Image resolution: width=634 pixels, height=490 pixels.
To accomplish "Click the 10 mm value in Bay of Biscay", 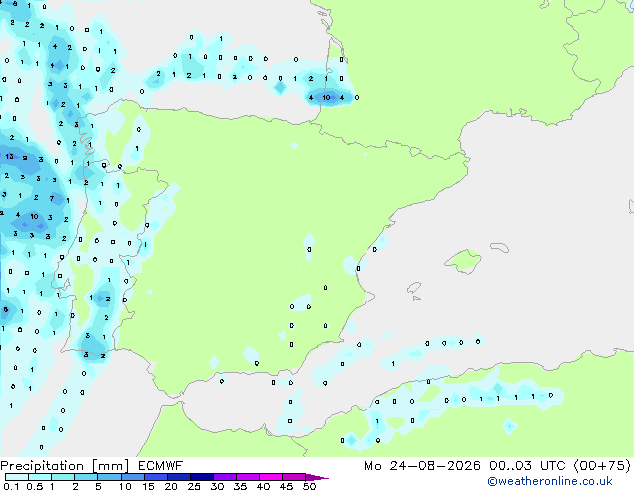I will pos(326,97).
